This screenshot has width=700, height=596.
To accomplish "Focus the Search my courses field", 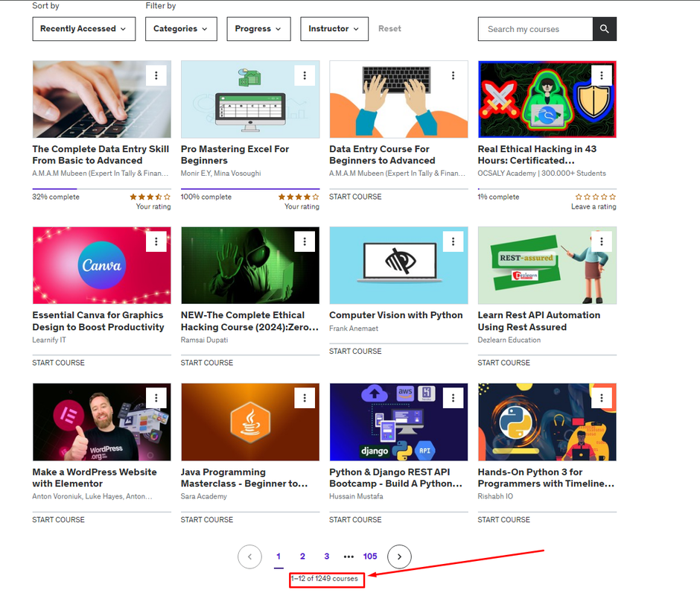I will [535, 29].
